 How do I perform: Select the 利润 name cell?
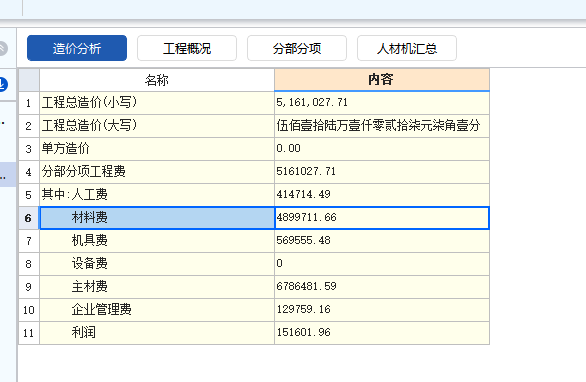pyautogui.click(x=157, y=333)
